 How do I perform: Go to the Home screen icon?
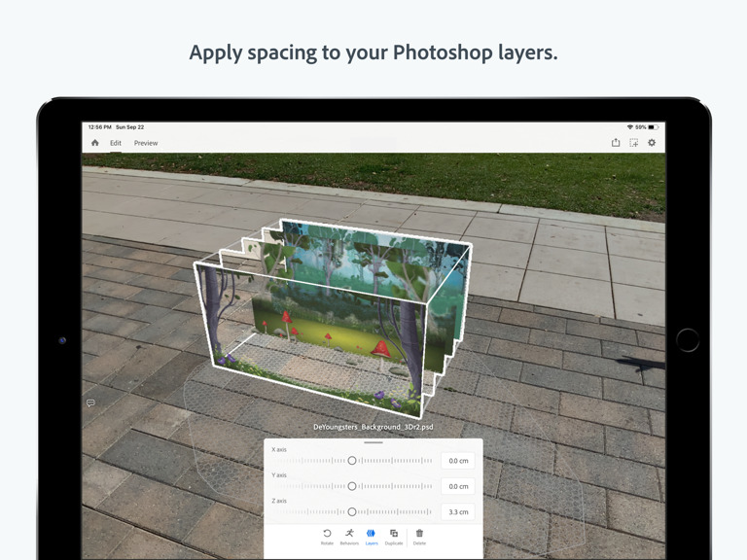(95, 143)
